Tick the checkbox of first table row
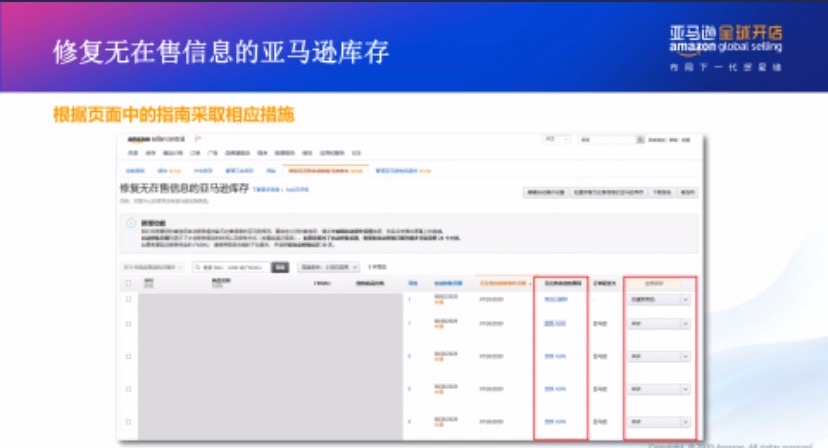The height and width of the screenshot is (448, 828). click(128, 299)
